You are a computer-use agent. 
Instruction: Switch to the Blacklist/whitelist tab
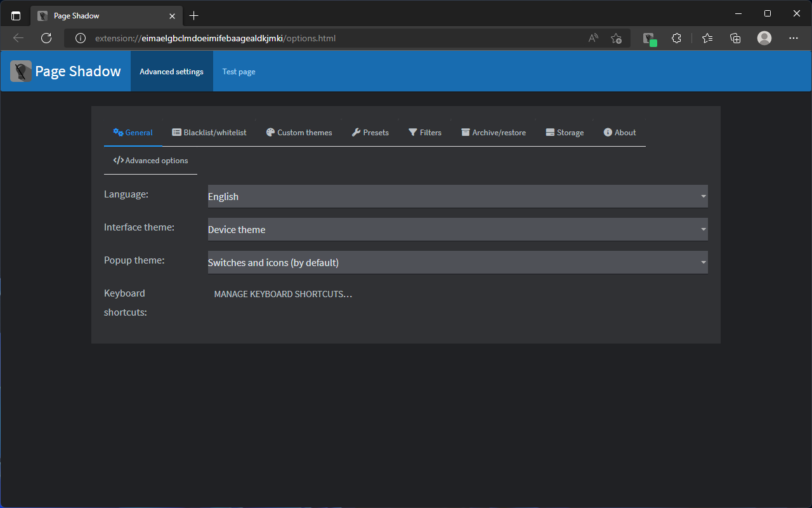[x=209, y=133]
